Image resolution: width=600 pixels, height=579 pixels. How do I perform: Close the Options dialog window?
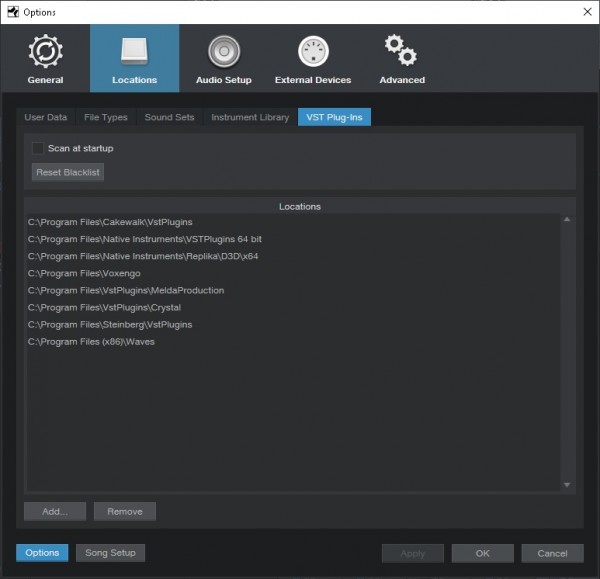point(587,12)
